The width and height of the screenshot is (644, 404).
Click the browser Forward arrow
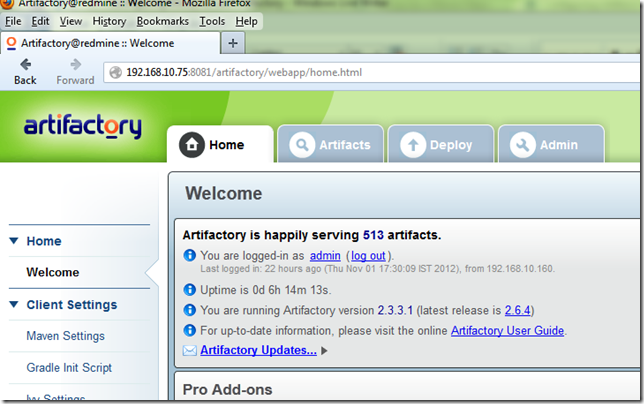75,64
